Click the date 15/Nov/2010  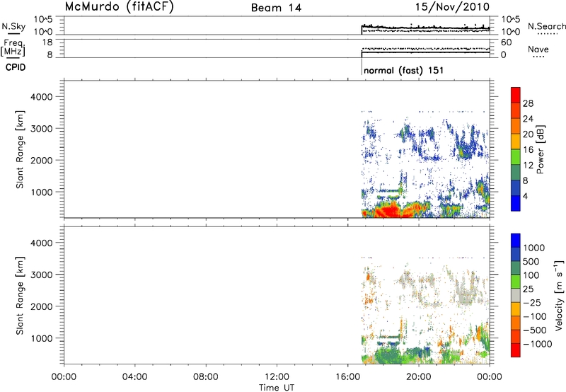[452, 6]
